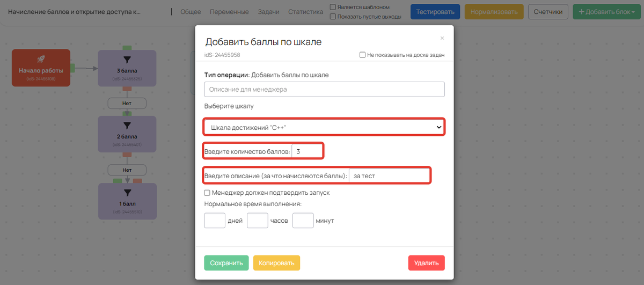
Task: Go to the 'Задачи' tab
Action: pyautogui.click(x=268, y=12)
